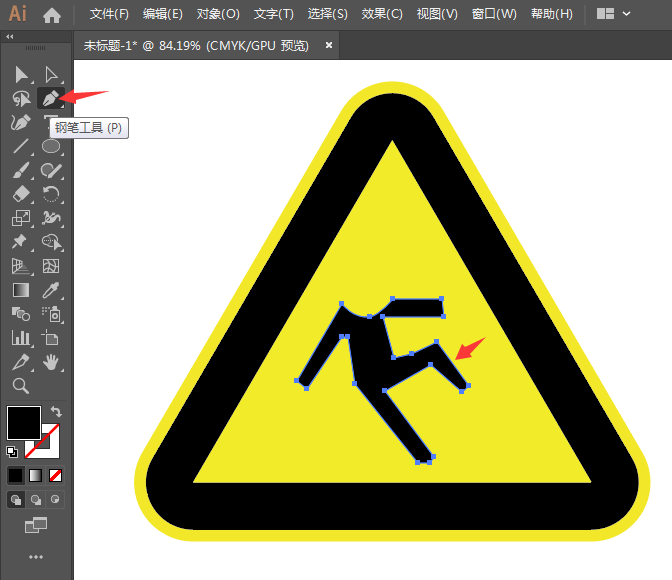Swap fill and stroke colors
Viewport: 672px width, 580px height.
57,411
